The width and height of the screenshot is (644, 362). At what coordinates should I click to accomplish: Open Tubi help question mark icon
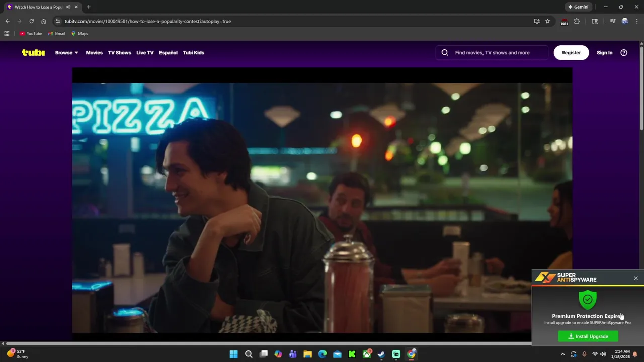(624, 52)
